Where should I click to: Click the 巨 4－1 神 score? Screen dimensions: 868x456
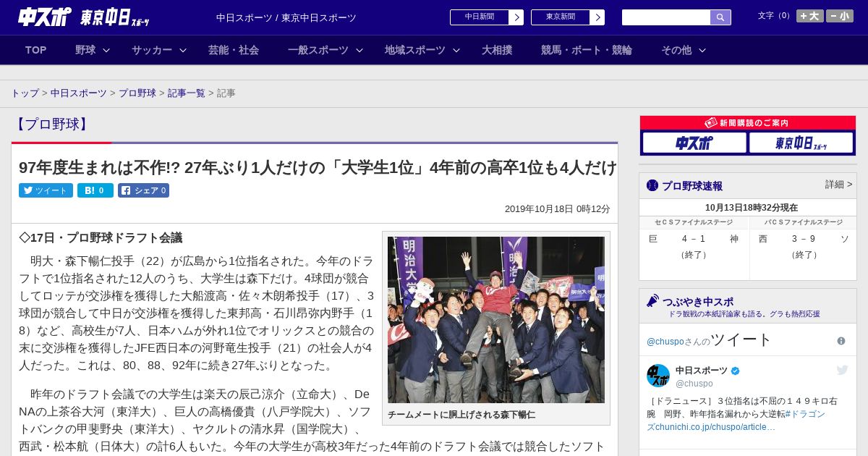(694, 239)
